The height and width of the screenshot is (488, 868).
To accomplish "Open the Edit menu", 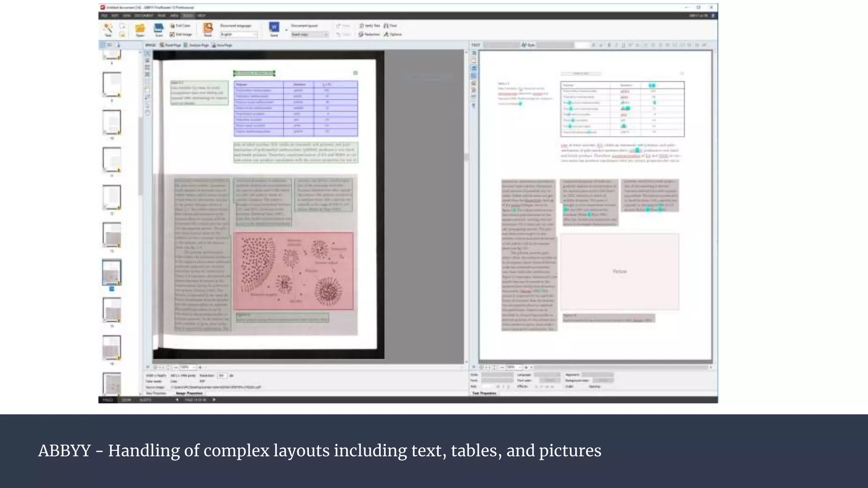I will point(115,16).
